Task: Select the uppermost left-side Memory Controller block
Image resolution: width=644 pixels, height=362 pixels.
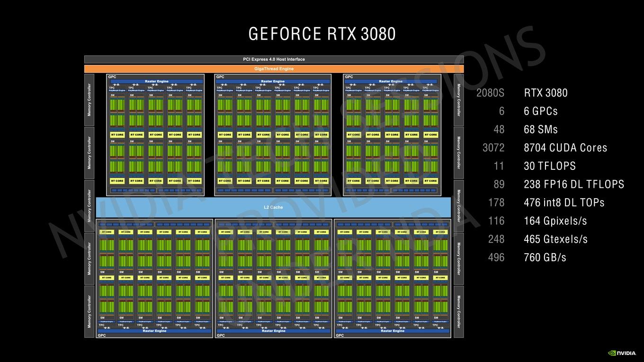Action: pyautogui.click(x=89, y=100)
